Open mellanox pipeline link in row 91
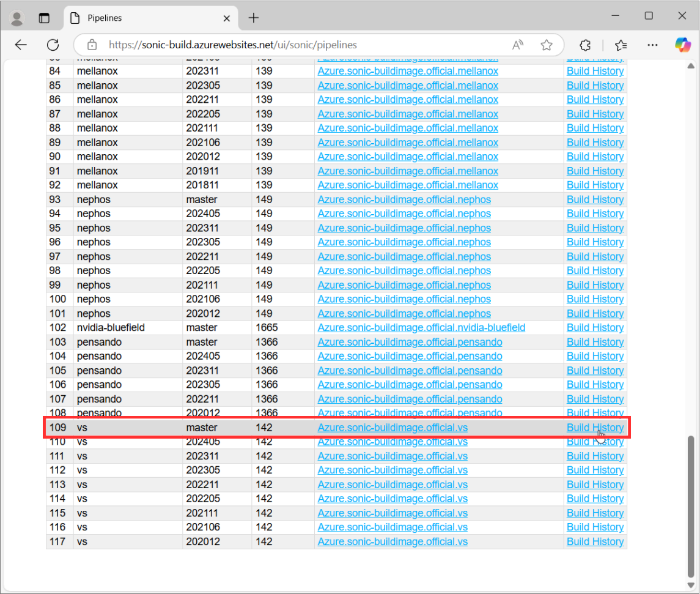This screenshot has height=594, width=700. point(408,171)
